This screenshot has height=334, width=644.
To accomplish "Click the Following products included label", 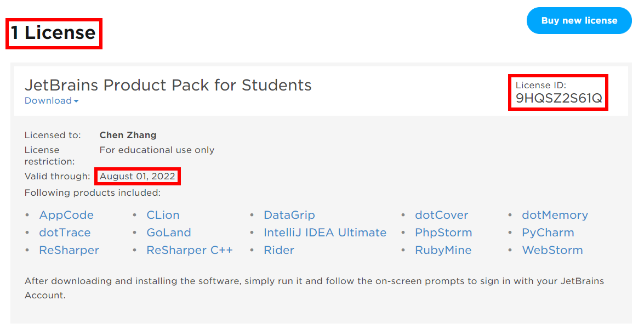I will point(93,193).
